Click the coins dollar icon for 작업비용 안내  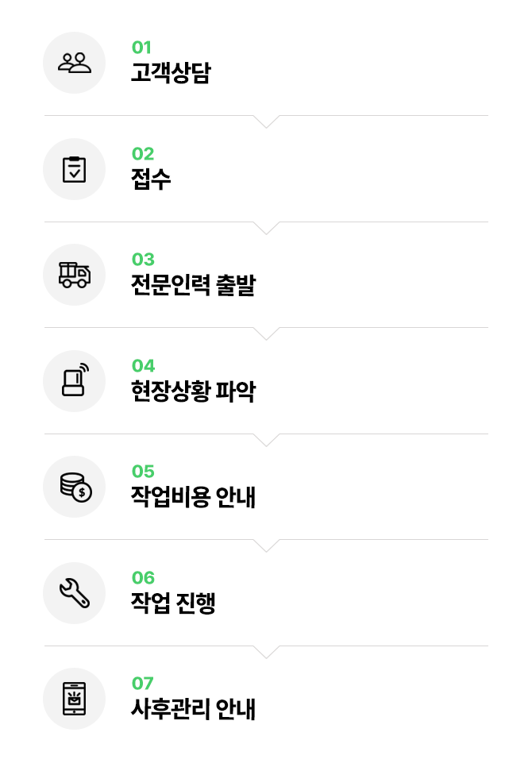click(x=75, y=487)
